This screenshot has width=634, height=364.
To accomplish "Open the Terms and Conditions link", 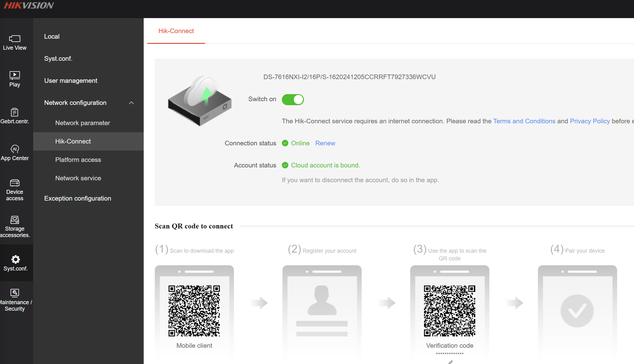I will (x=524, y=121).
